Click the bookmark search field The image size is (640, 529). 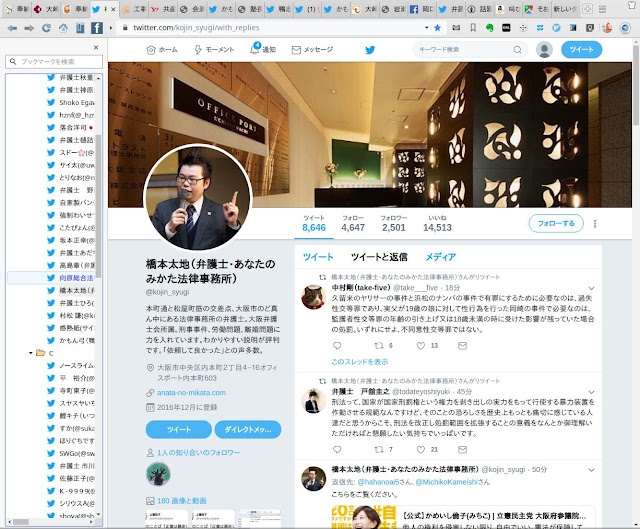[x=54, y=62]
